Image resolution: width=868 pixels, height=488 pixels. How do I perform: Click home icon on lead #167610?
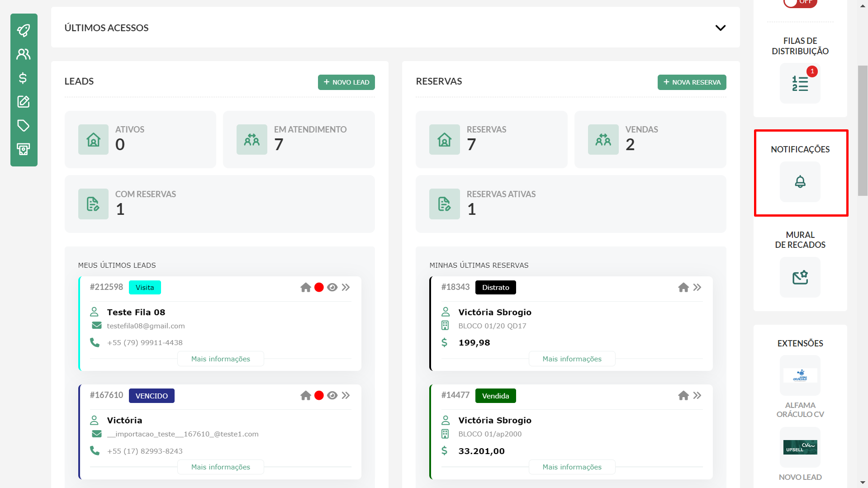[306, 396]
